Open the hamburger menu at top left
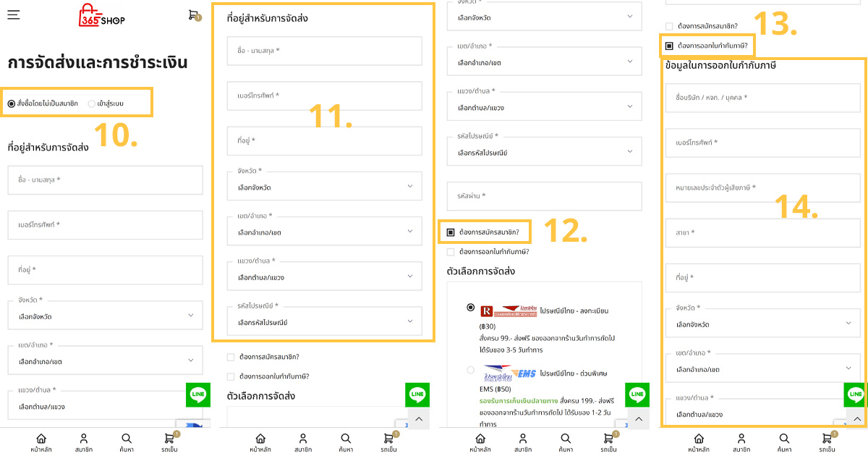Viewport: 868px width, 456px height. (x=14, y=14)
